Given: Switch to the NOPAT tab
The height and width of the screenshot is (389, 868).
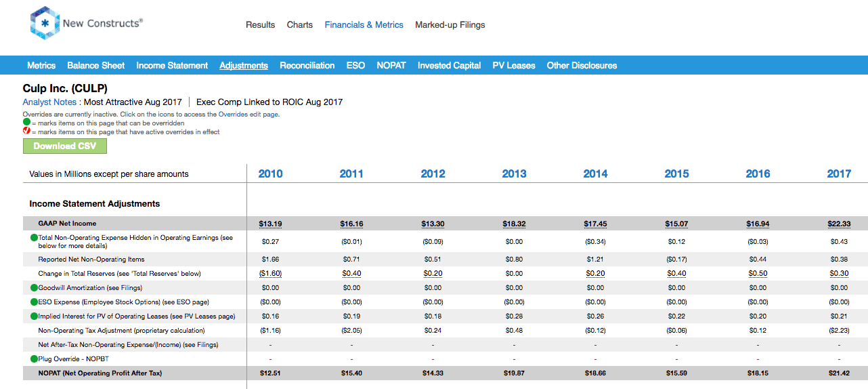Looking at the screenshot, I should [x=391, y=66].
